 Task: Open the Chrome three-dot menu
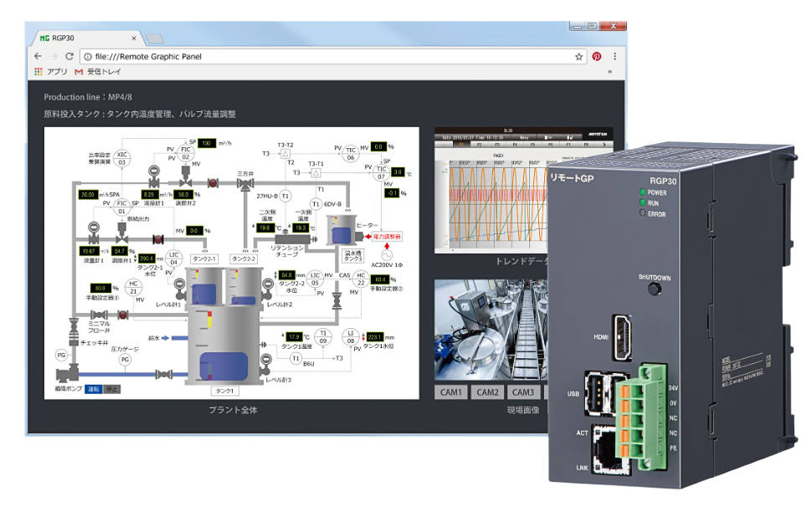[614, 56]
